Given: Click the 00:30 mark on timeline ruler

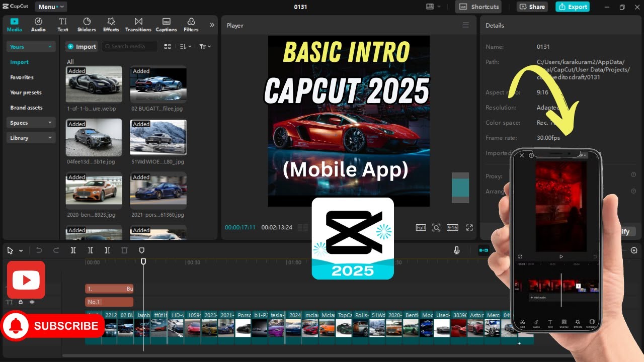Looking at the screenshot, I should point(193,262).
